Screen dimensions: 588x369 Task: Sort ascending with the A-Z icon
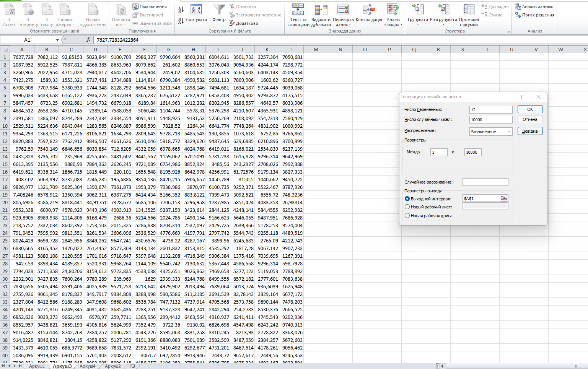click(181, 9)
